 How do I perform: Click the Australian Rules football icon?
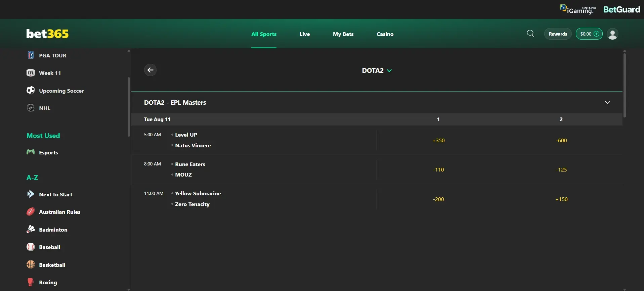tap(31, 212)
